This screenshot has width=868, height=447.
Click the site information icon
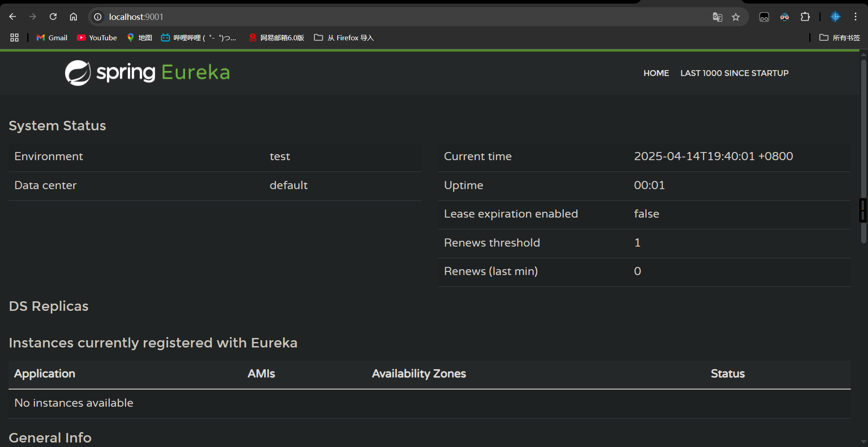point(98,17)
